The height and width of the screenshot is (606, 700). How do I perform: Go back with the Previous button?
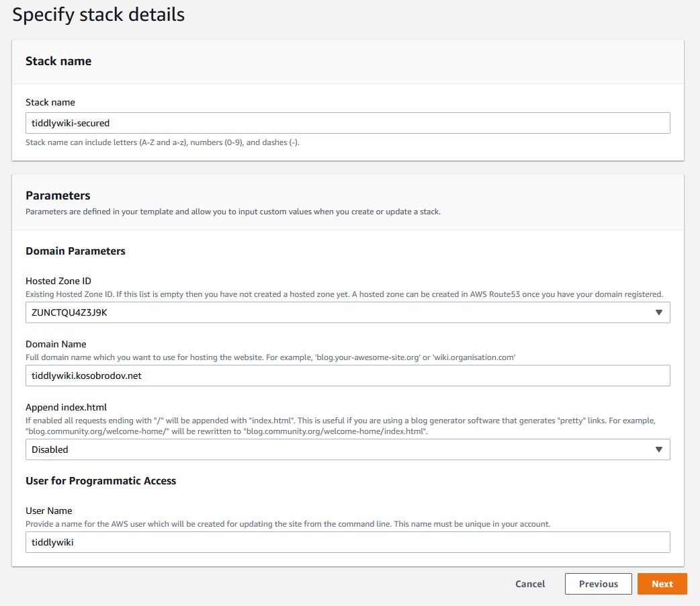pyautogui.click(x=598, y=584)
